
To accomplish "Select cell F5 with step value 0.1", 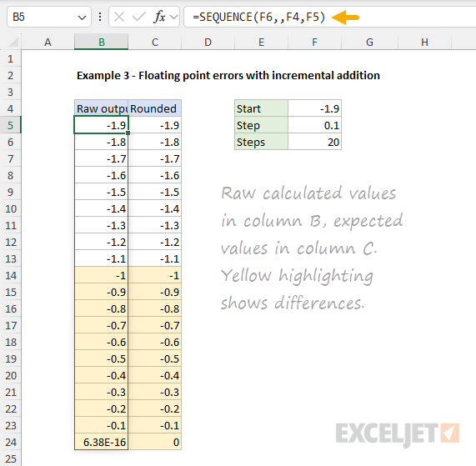I will (x=315, y=125).
